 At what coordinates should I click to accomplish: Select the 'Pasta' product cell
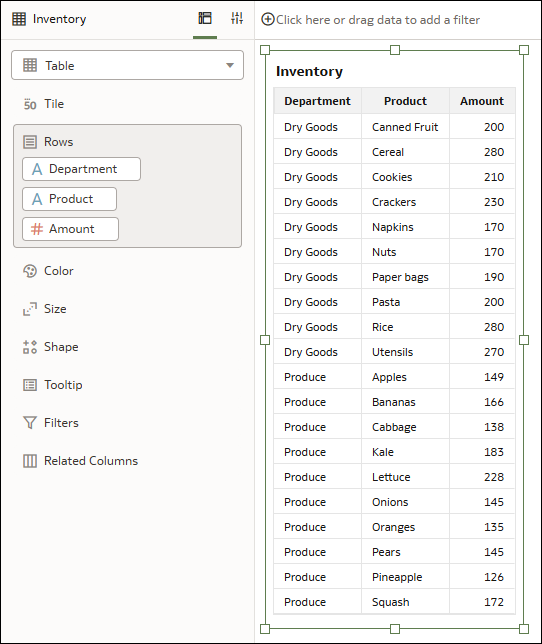tap(405, 302)
